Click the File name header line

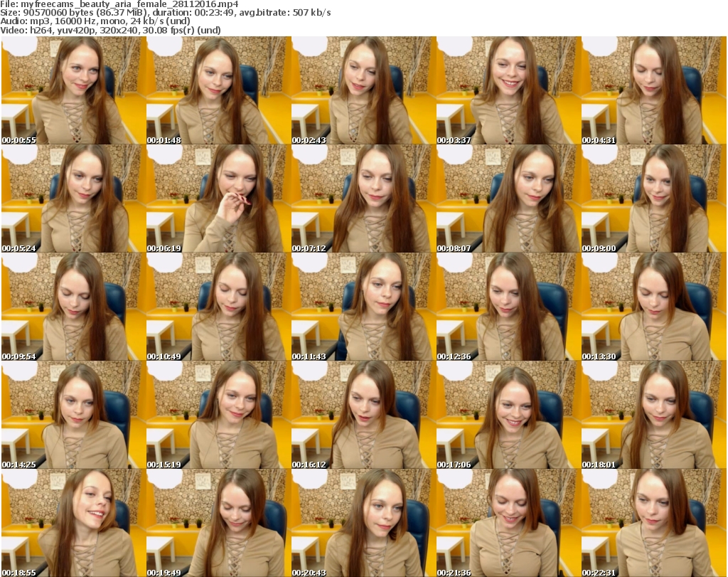119,4
